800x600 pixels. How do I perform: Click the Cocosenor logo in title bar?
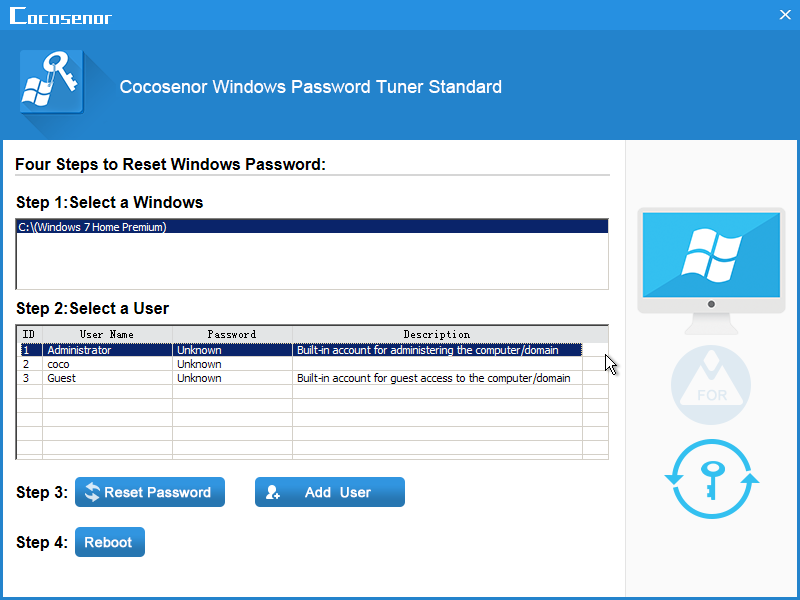pos(61,16)
